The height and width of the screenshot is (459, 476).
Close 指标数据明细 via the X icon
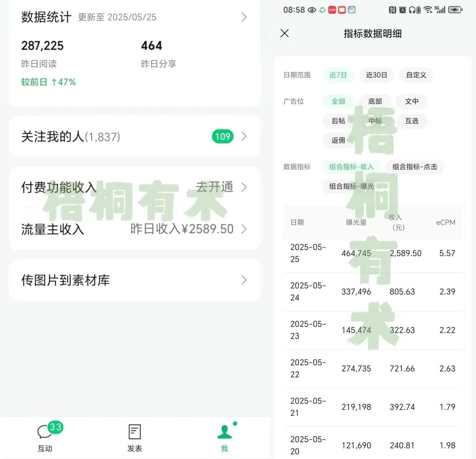tap(284, 33)
